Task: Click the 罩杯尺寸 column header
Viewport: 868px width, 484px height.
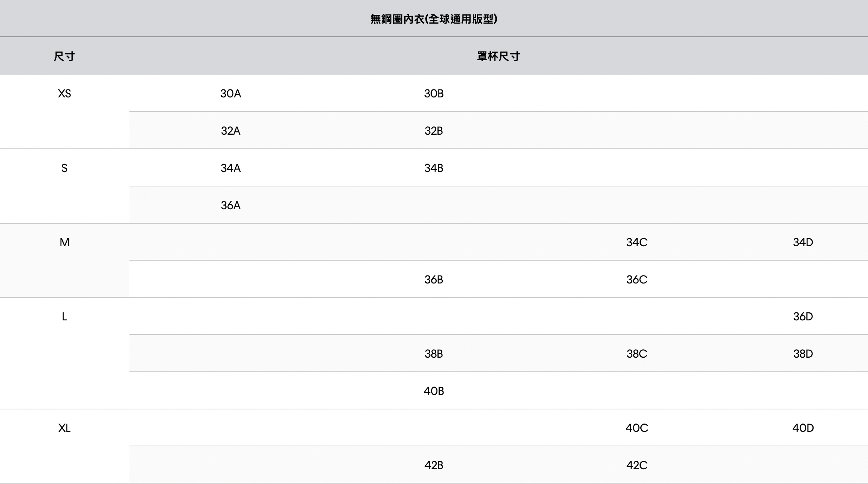Action: point(498,56)
